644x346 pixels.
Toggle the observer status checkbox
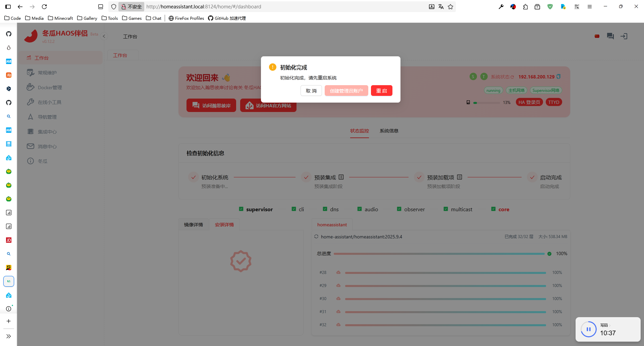pos(399,209)
